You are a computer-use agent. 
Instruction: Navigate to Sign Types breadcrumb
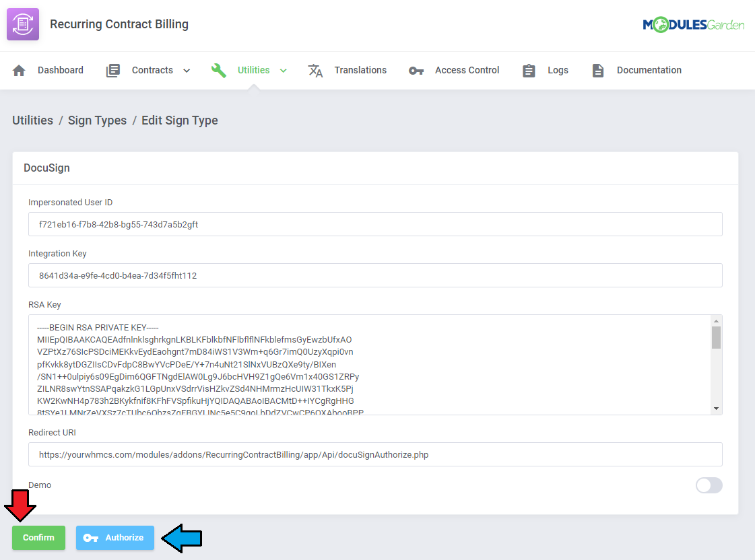click(x=97, y=120)
